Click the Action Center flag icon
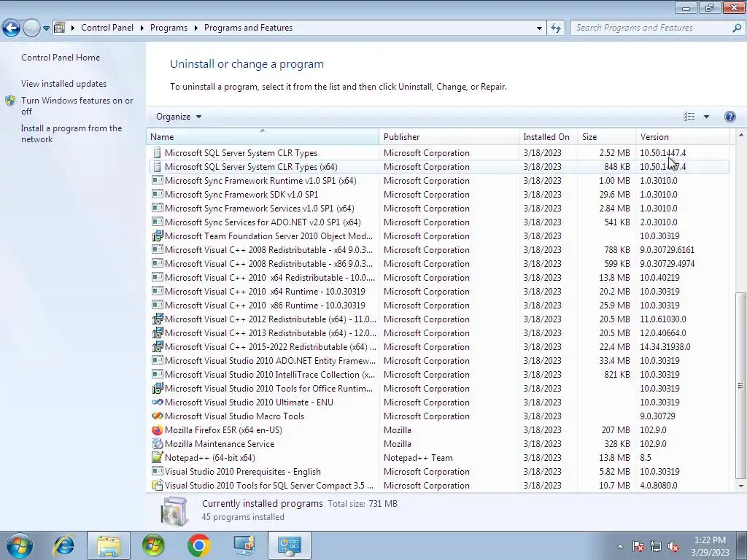 point(638,546)
